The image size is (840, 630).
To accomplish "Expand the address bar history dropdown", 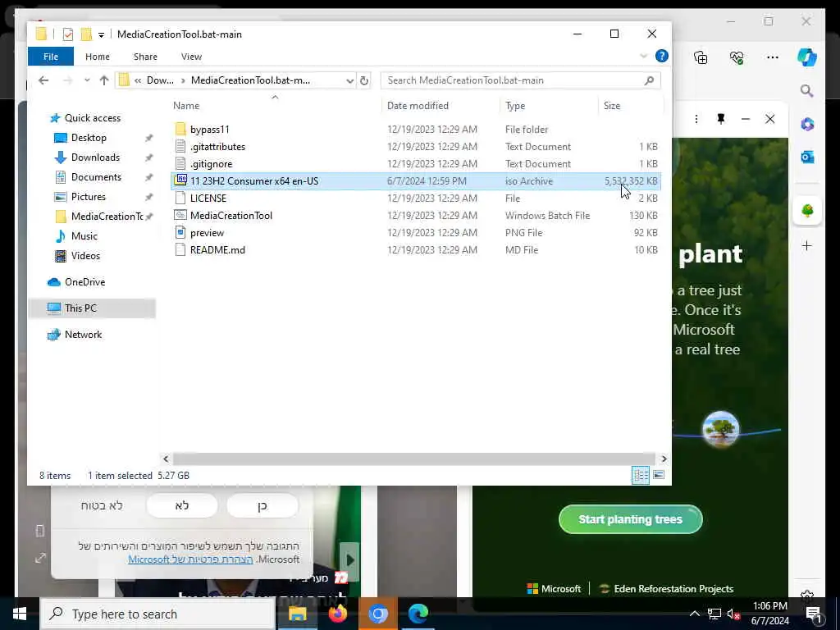I will 349,80.
